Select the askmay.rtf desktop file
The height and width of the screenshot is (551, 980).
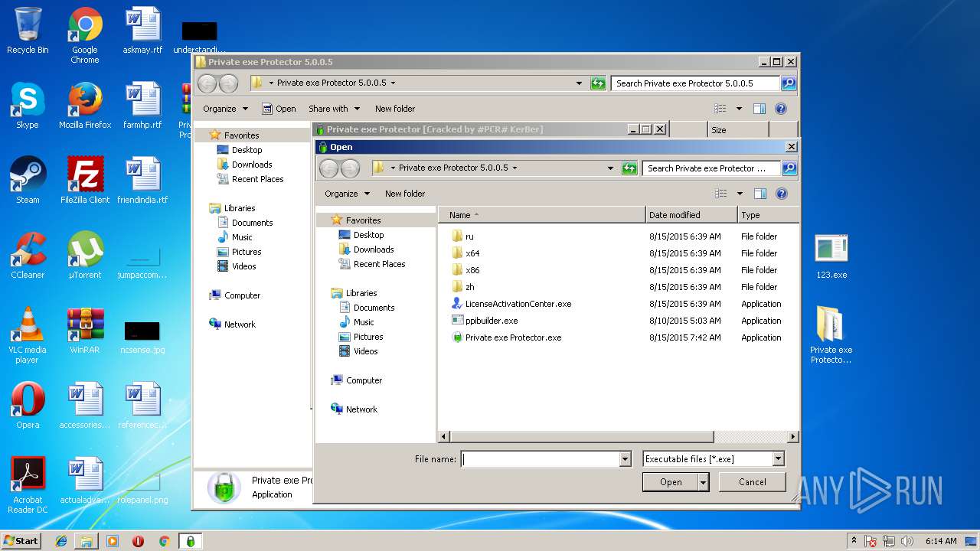(143, 31)
